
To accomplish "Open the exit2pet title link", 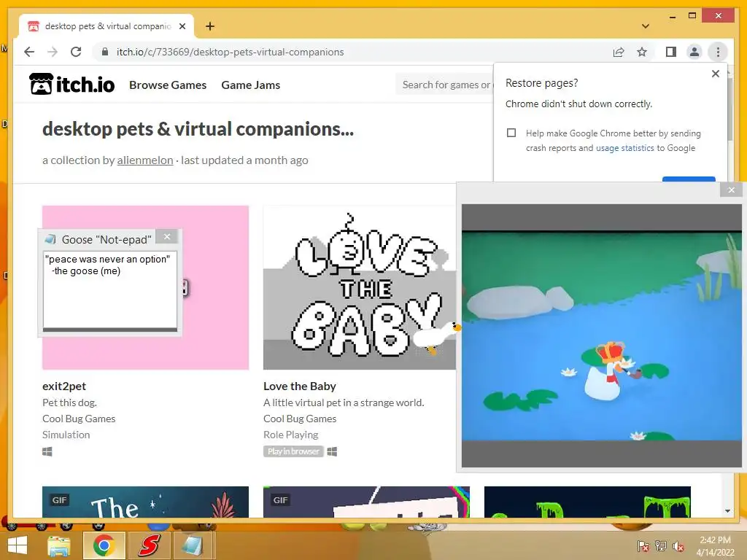I will pyautogui.click(x=64, y=386).
